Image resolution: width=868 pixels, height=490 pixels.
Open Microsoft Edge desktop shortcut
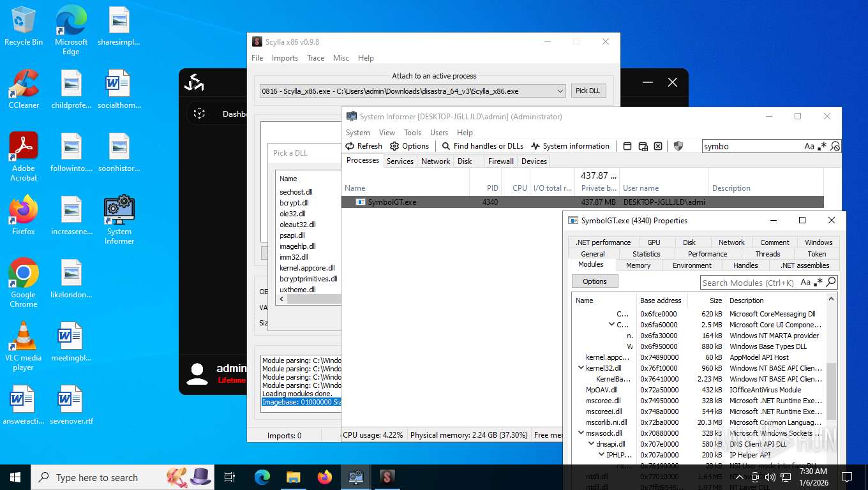tap(71, 31)
